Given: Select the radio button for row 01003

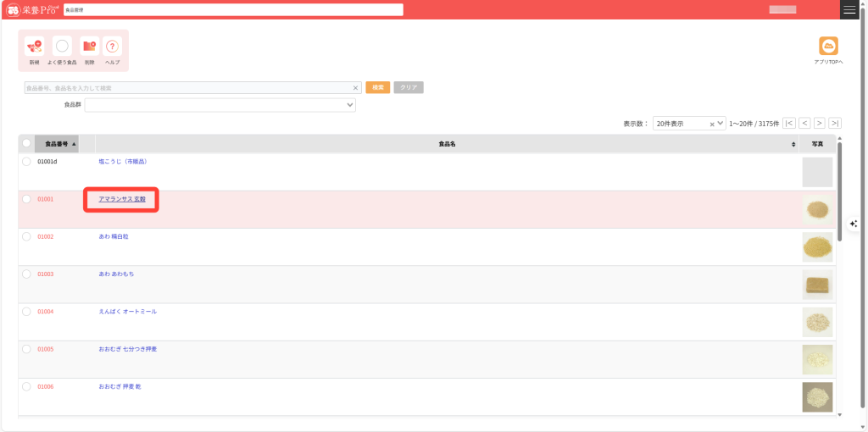Looking at the screenshot, I should 26,274.
